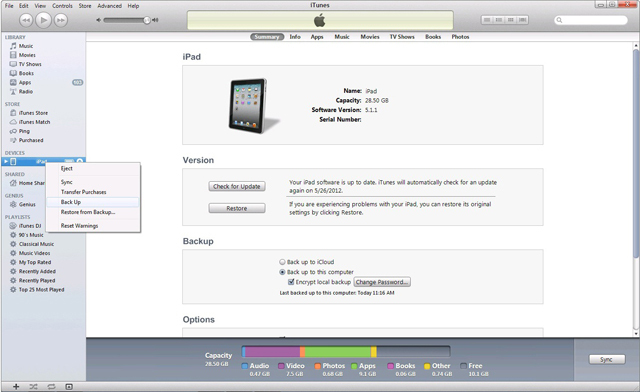
Task: Click the Next track fast-forward button
Action: (x=61, y=20)
